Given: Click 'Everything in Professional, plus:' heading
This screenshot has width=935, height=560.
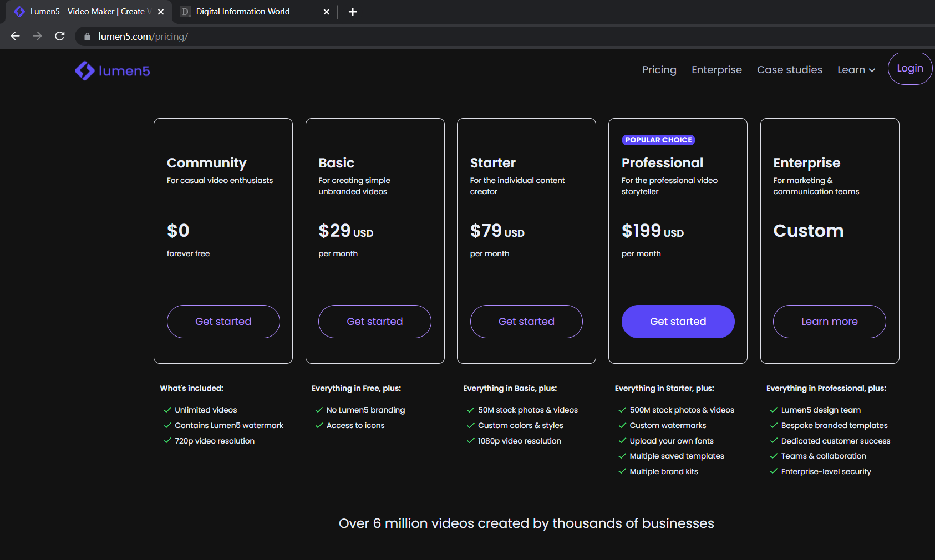Looking at the screenshot, I should pyautogui.click(x=826, y=388).
